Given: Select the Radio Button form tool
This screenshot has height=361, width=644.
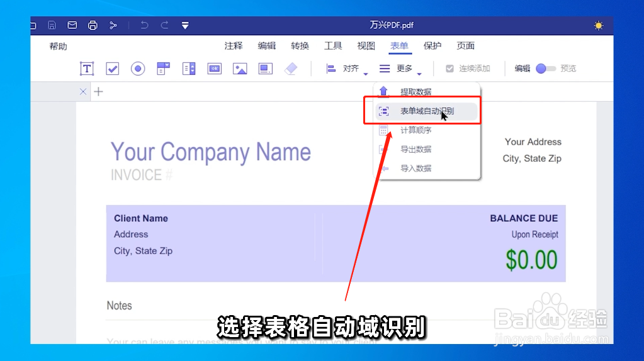Looking at the screenshot, I should coord(138,69).
